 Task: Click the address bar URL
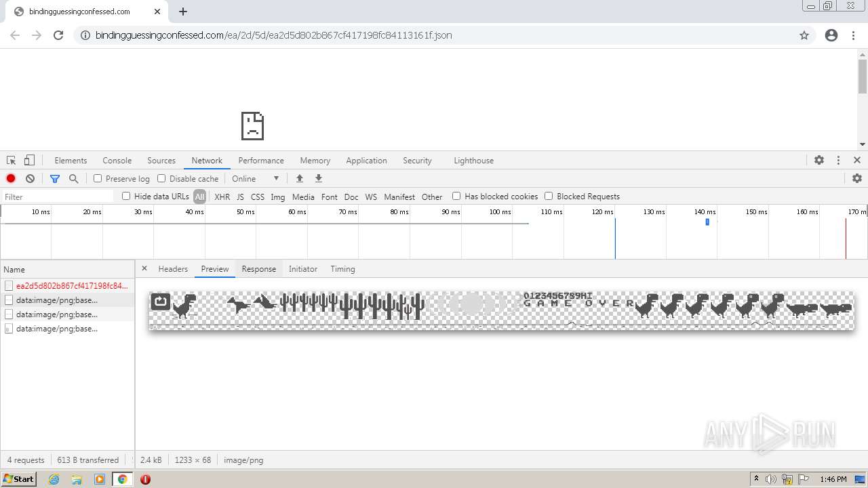[x=273, y=35]
